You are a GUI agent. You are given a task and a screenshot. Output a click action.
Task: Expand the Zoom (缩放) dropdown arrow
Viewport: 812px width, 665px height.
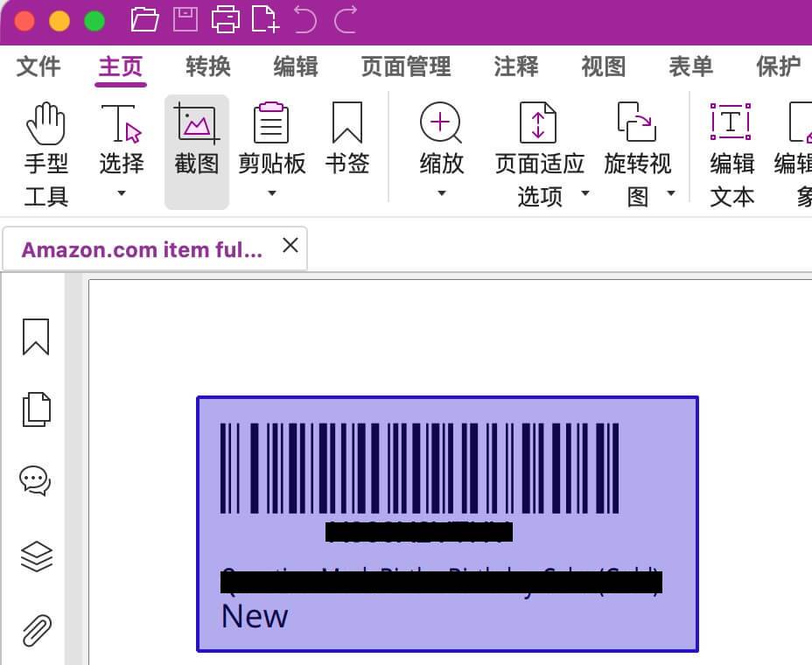point(441,193)
